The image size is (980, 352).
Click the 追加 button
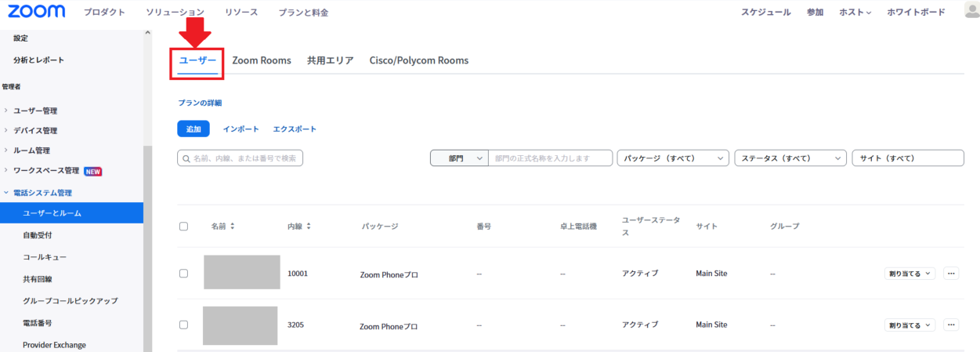coord(193,129)
